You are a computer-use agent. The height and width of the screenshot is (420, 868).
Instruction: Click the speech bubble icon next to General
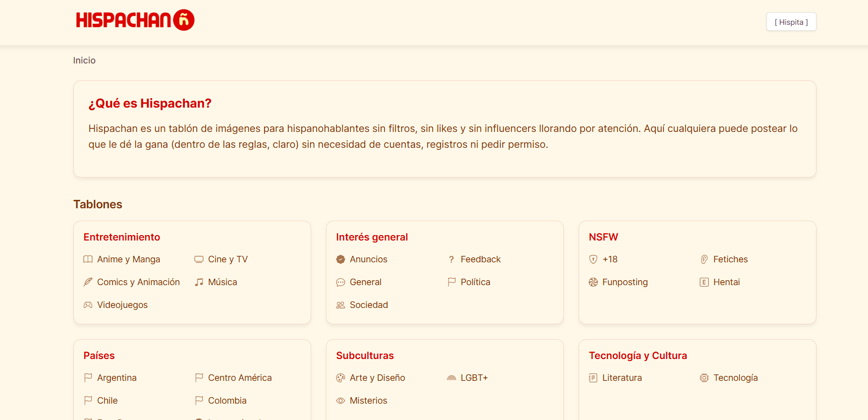coord(340,282)
